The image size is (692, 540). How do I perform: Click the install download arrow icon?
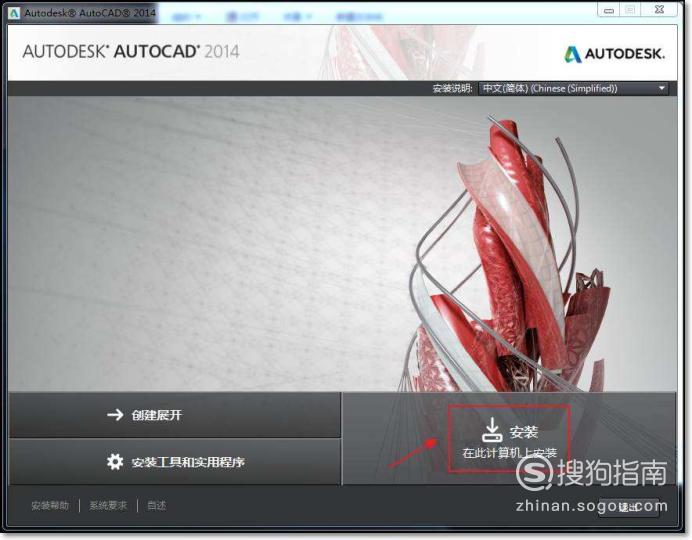pos(492,430)
